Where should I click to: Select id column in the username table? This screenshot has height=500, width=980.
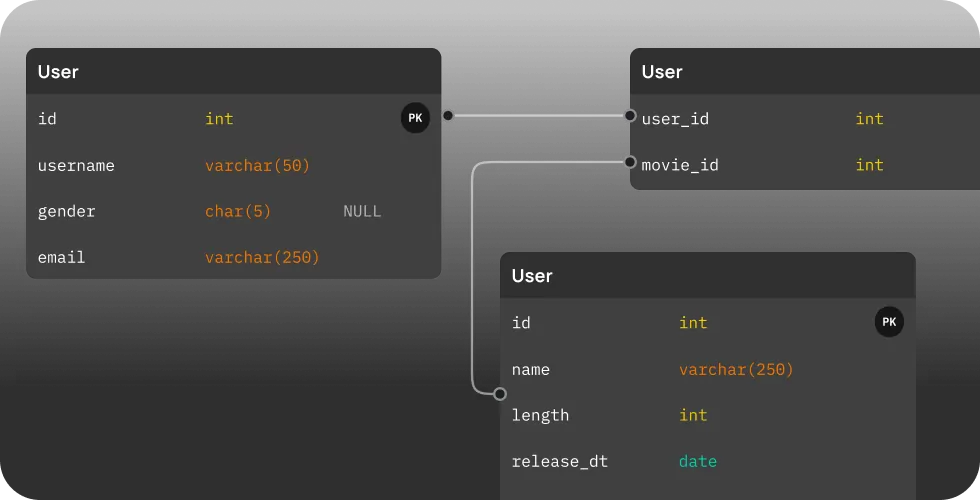47,119
